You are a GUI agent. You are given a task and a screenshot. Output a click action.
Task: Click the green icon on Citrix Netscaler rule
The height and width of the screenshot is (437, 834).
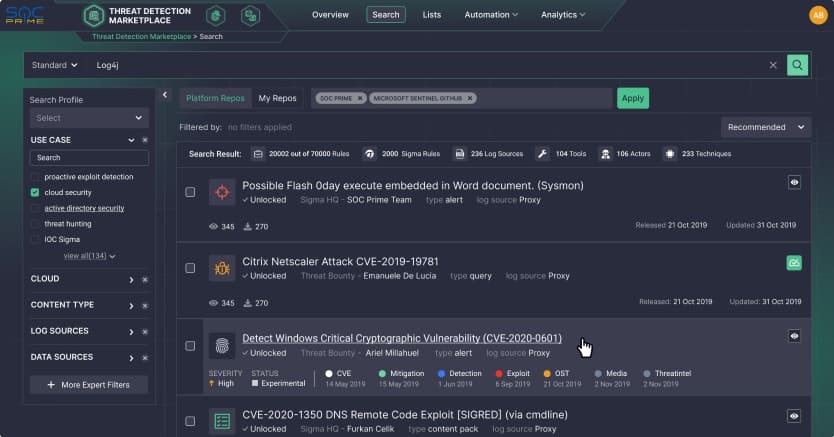pyautogui.click(x=794, y=263)
